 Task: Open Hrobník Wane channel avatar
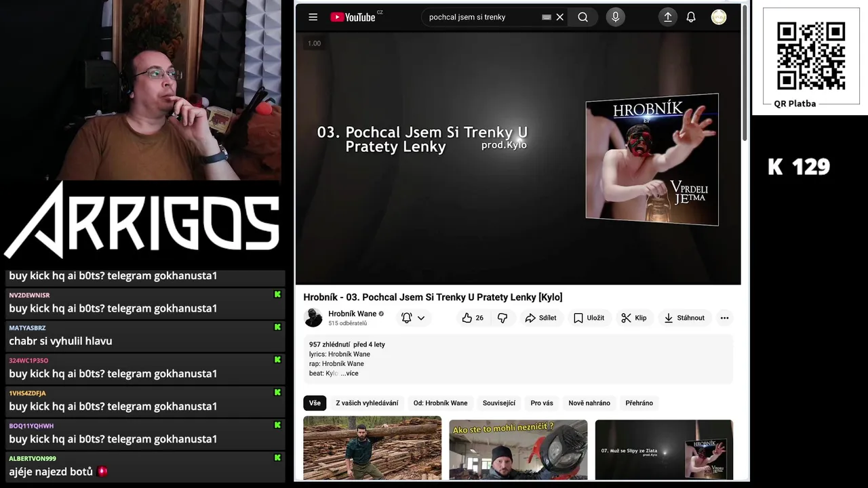[x=313, y=317]
